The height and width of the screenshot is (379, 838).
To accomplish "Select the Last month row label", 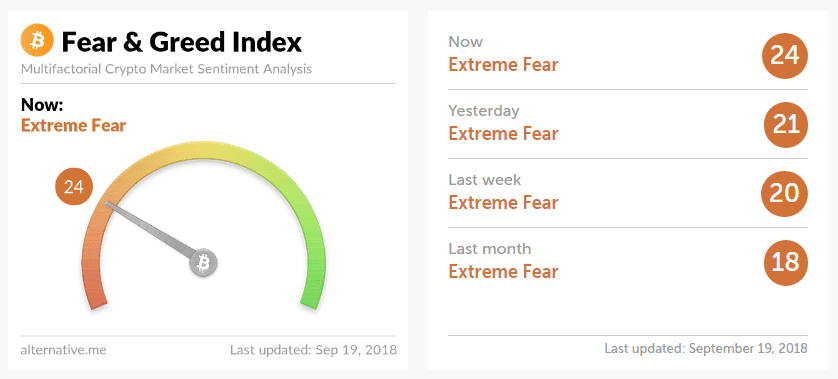I will pos(490,249).
